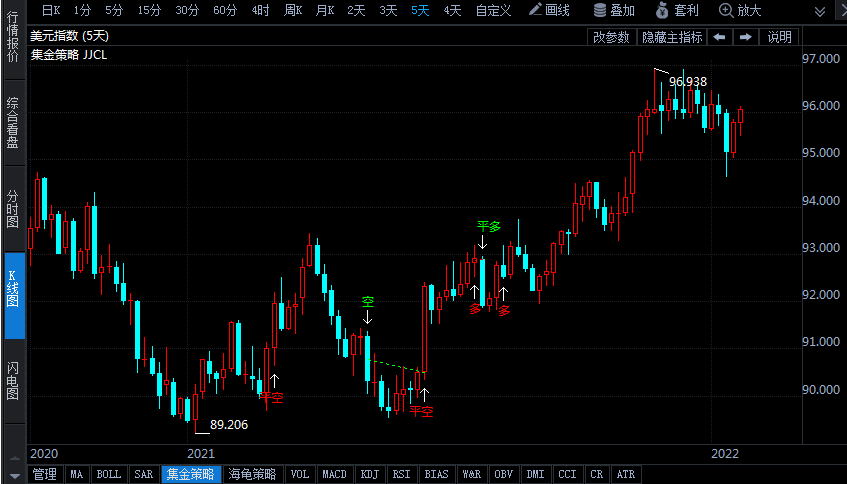The image size is (847, 484).
Task: Select the 日K daily timeframe
Action: [51, 10]
